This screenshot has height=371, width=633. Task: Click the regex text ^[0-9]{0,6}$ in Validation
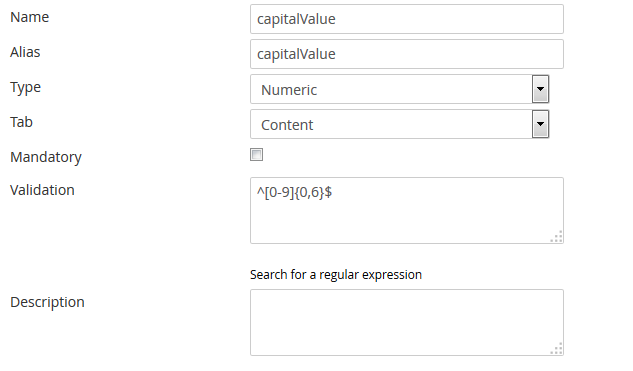[294, 192]
